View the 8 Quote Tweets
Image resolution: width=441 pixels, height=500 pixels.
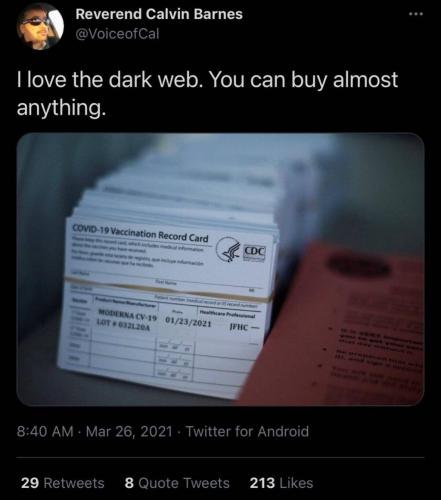pyautogui.click(x=177, y=483)
